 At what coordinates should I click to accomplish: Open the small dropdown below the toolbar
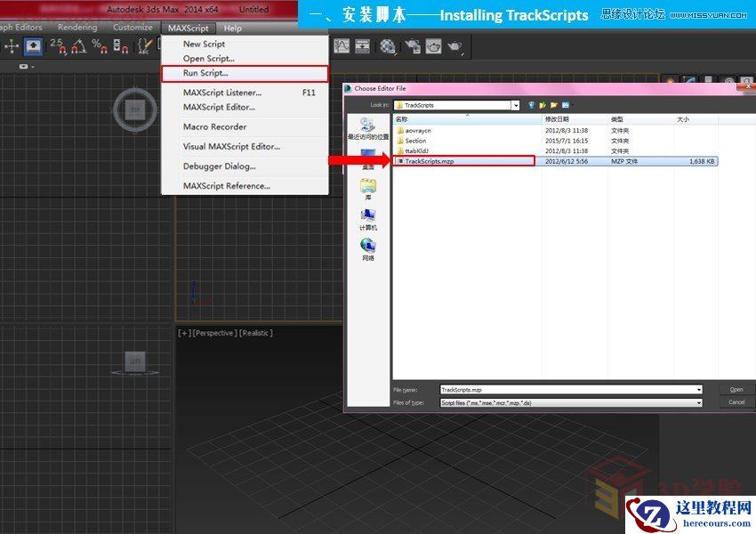26,66
